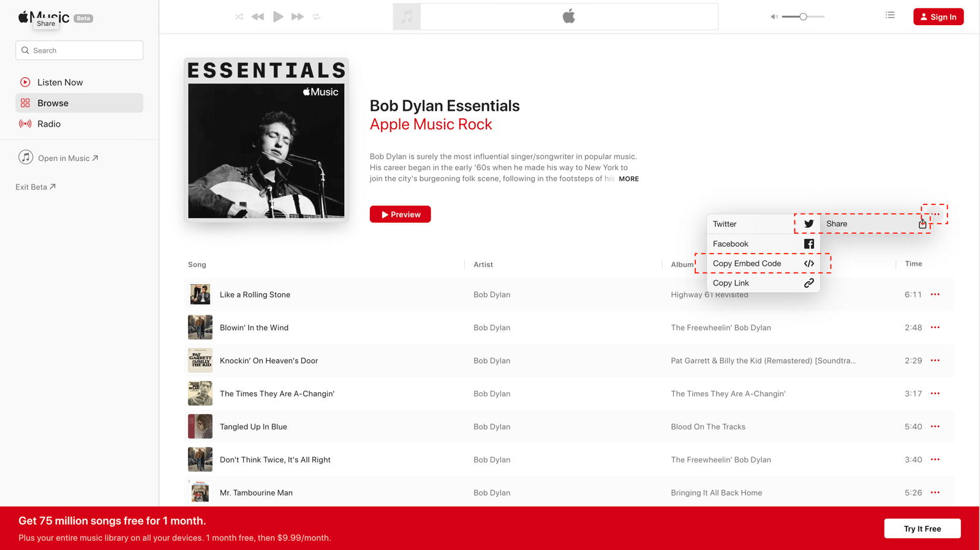The width and height of the screenshot is (980, 550).
Task: Open the playing next queue list icon
Action: click(x=890, y=15)
